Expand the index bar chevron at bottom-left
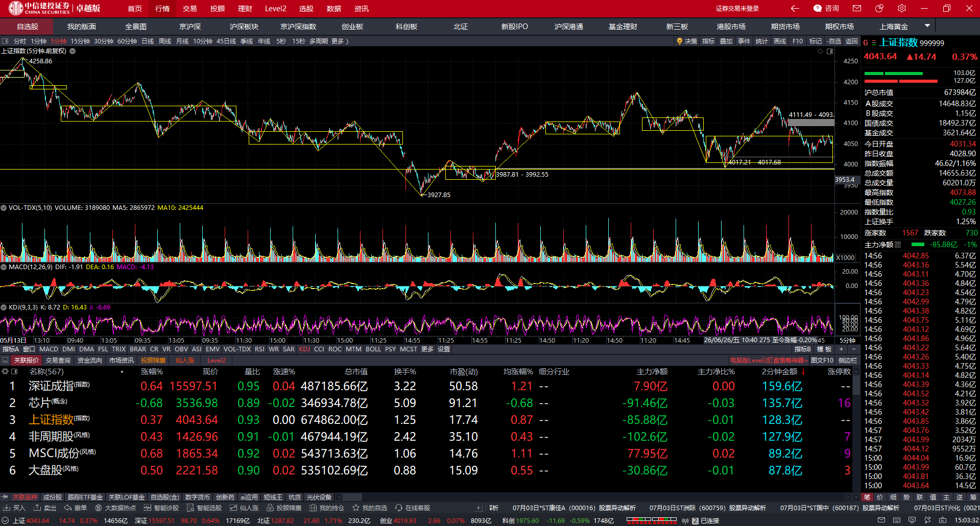 coord(5,520)
